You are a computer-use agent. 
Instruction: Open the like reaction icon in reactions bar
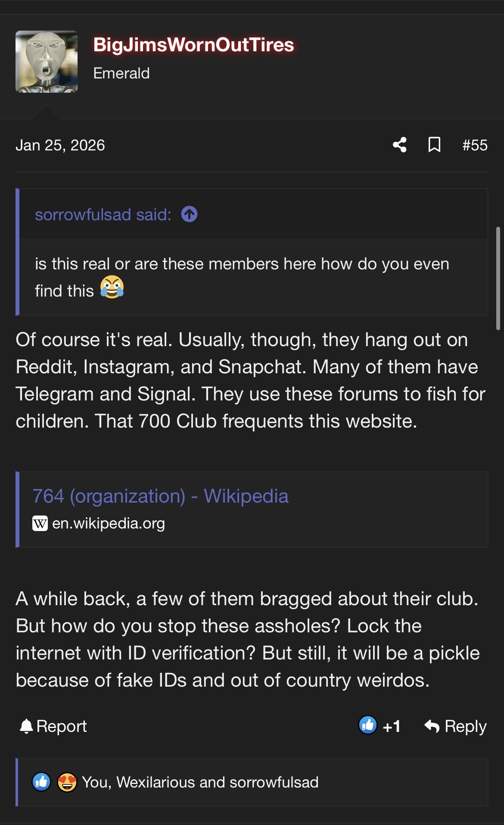coord(41,782)
